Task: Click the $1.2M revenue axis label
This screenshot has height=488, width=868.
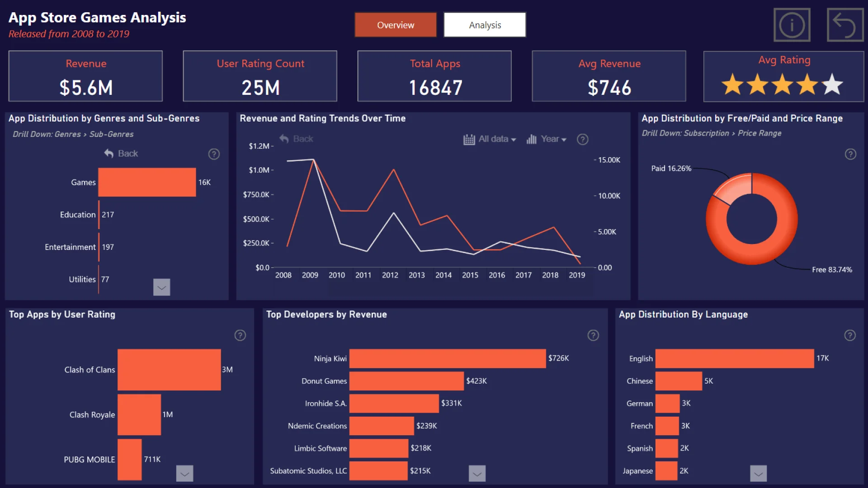Action: (x=259, y=146)
